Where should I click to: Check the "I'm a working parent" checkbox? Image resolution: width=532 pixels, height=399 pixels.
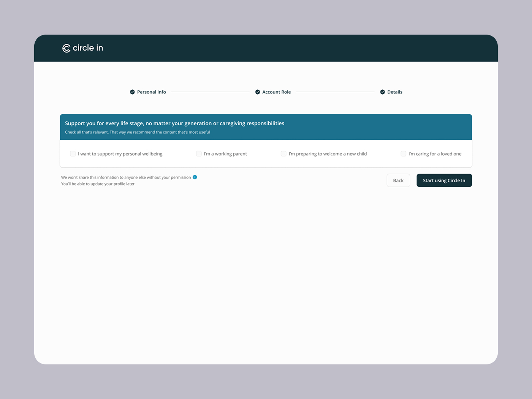pyautogui.click(x=199, y=154)
